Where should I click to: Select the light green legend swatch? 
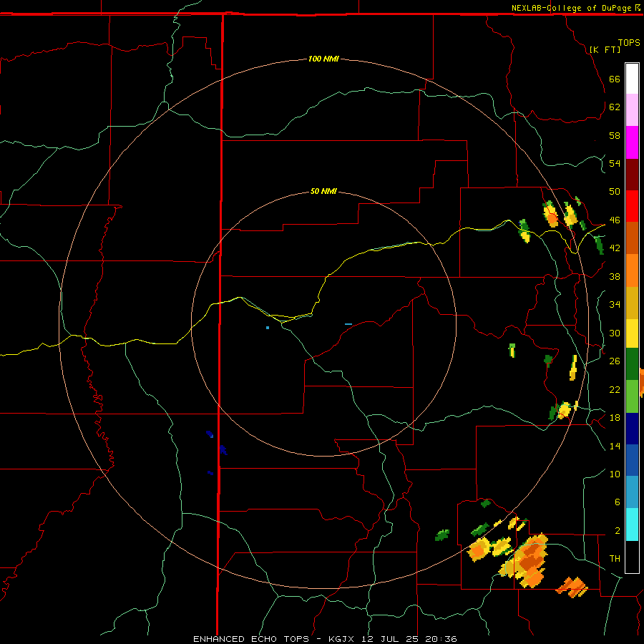pyautogui.click(x=632, y=396)
